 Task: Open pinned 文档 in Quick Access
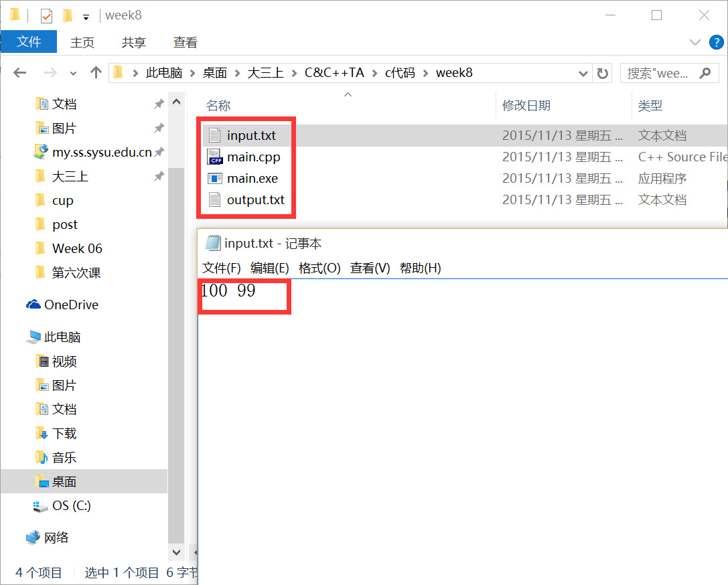[x=64, y=104]
